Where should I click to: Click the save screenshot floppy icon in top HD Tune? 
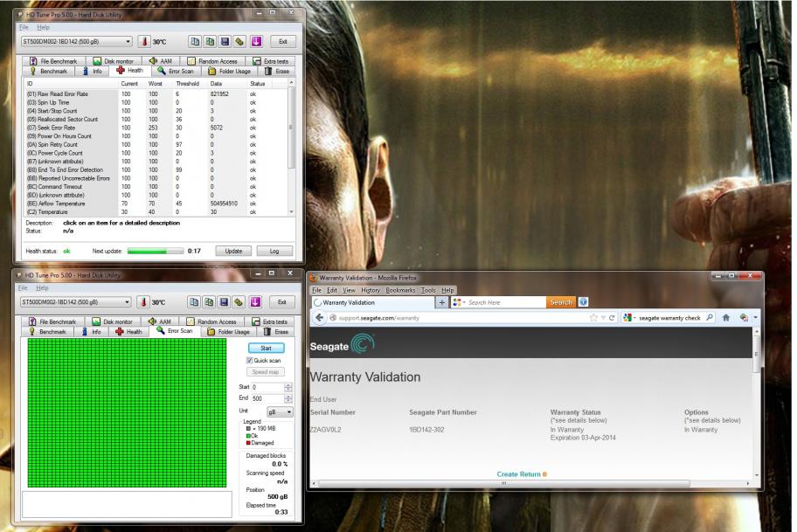225,42
